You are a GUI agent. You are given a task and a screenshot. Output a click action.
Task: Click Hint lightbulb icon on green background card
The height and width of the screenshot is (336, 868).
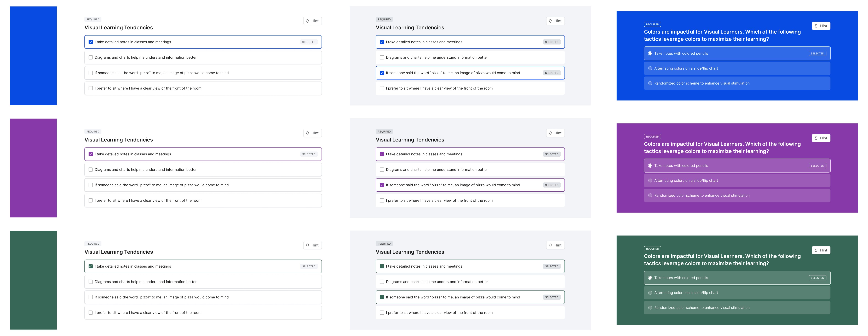(x=816, y=250)
